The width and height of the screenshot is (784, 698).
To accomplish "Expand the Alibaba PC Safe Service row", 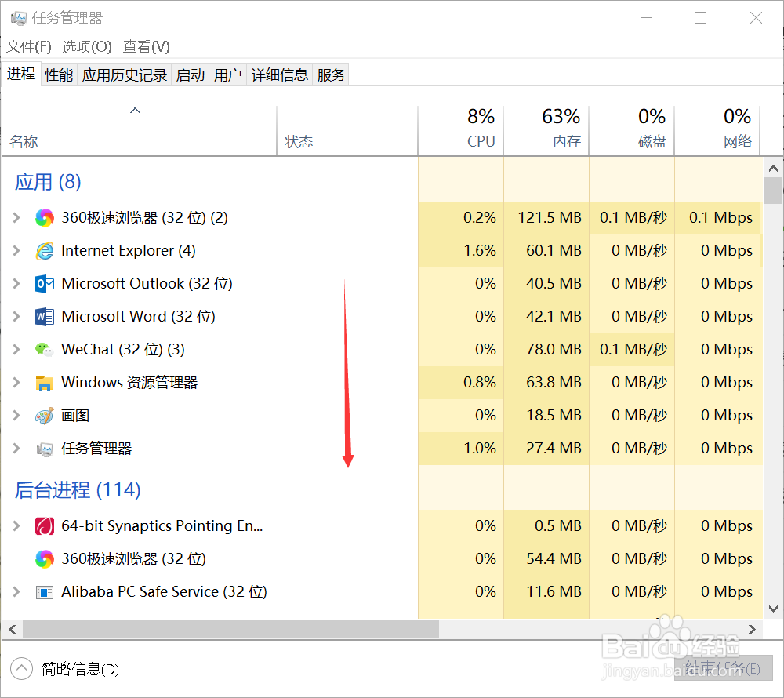I will point(16,592).
